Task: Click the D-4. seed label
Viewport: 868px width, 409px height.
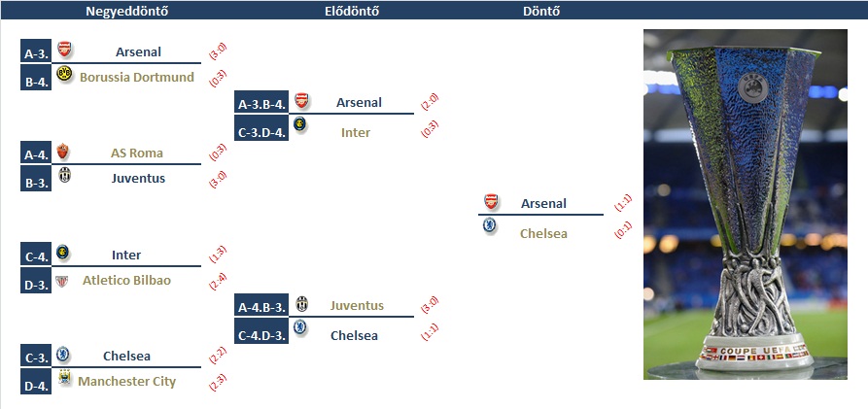Action: tap(36, 382)
